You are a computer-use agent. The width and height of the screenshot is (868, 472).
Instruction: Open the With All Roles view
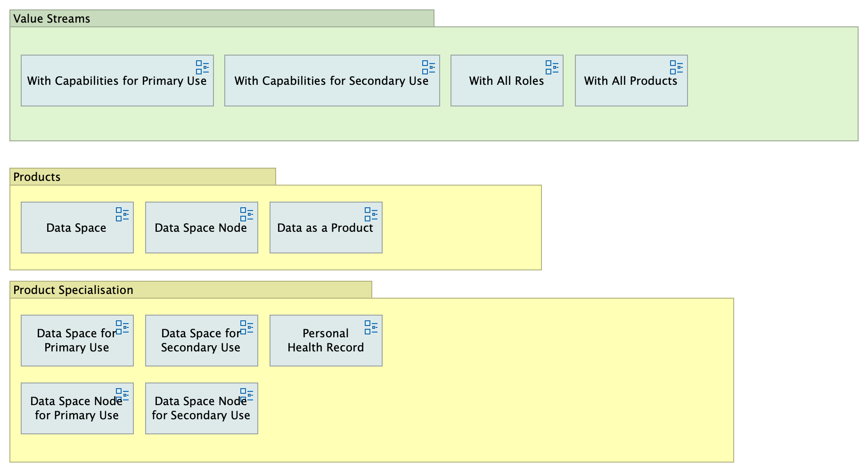pyautogui.click(x=507, y=87)
